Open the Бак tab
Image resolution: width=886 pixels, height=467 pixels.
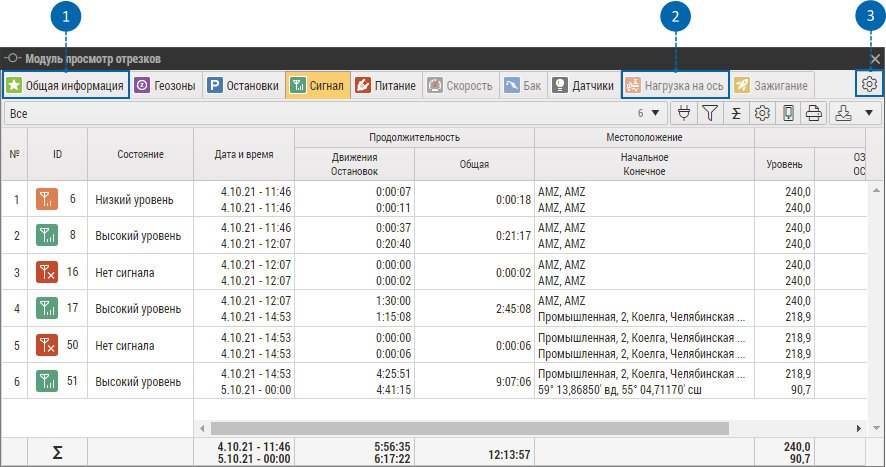tap(523, 85)
